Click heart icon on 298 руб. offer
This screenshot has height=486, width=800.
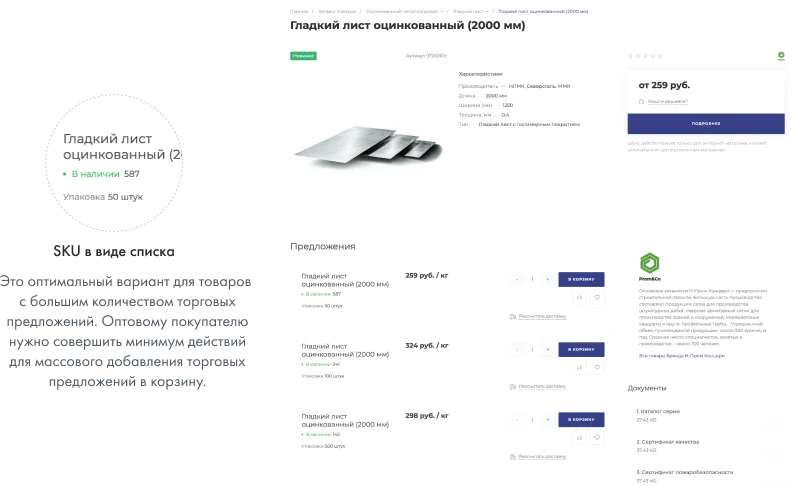596,437
